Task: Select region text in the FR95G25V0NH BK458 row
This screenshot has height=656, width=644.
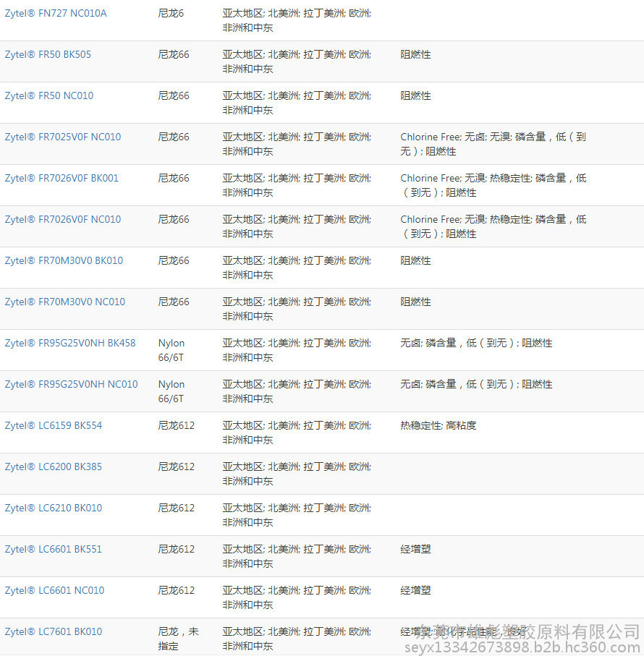Action: [297, 350]
